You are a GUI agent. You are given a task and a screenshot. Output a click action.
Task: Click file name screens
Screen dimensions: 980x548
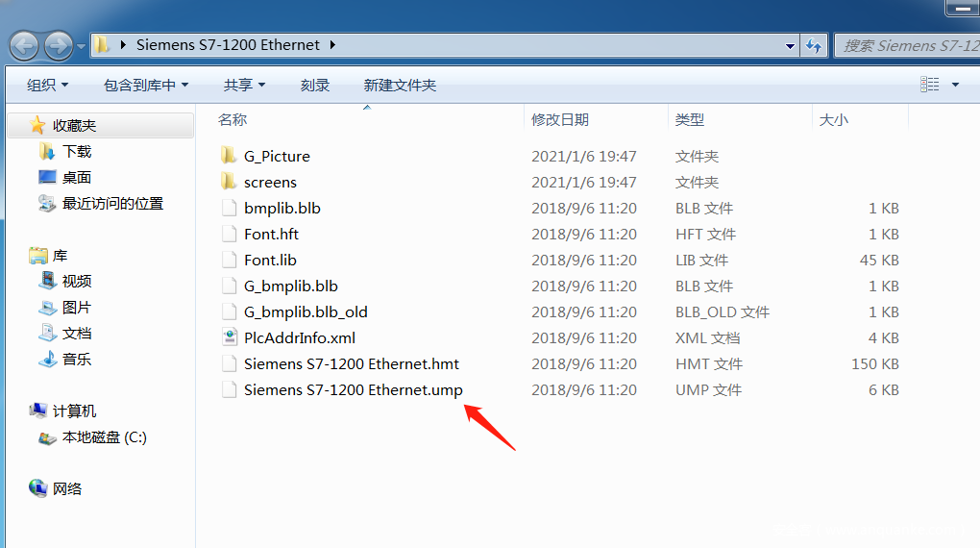point(270,182)
